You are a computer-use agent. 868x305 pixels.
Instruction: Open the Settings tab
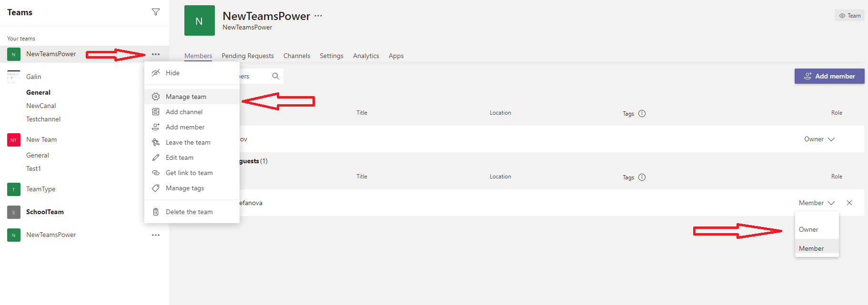point(332,56)
